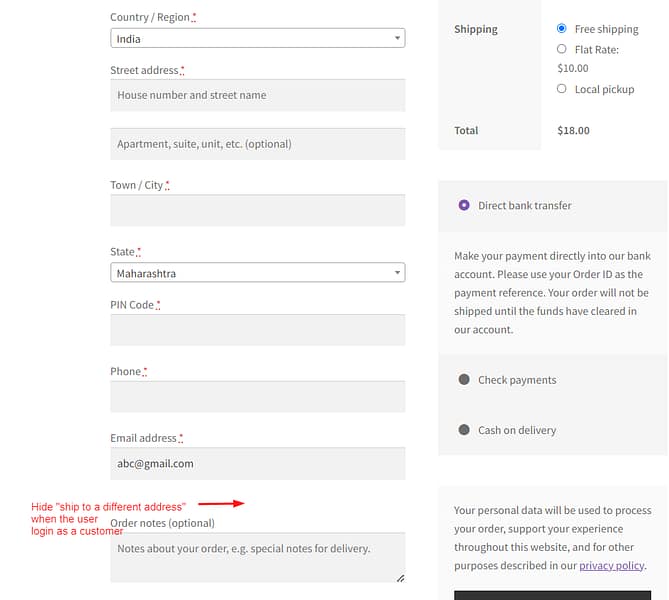This screenshot has height=600, width=669.
Task: Select the Local pickup shipping option
Action: [562, 89]
